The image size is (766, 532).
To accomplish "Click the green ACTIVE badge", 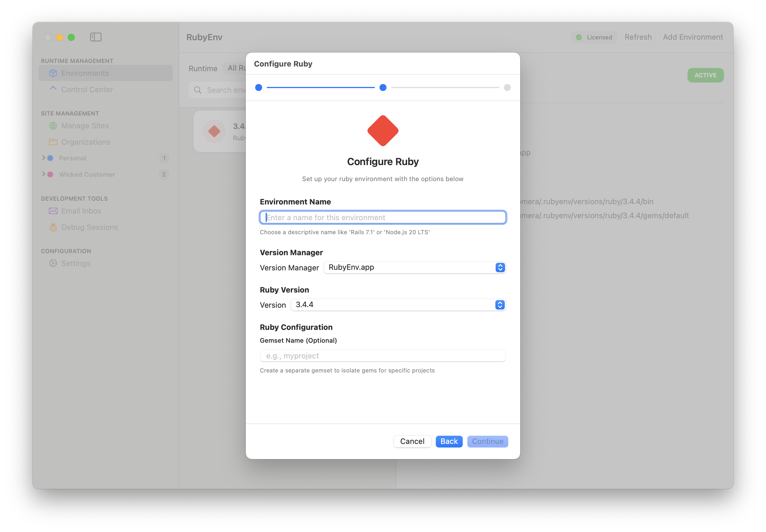I will [x=705, y=75].
